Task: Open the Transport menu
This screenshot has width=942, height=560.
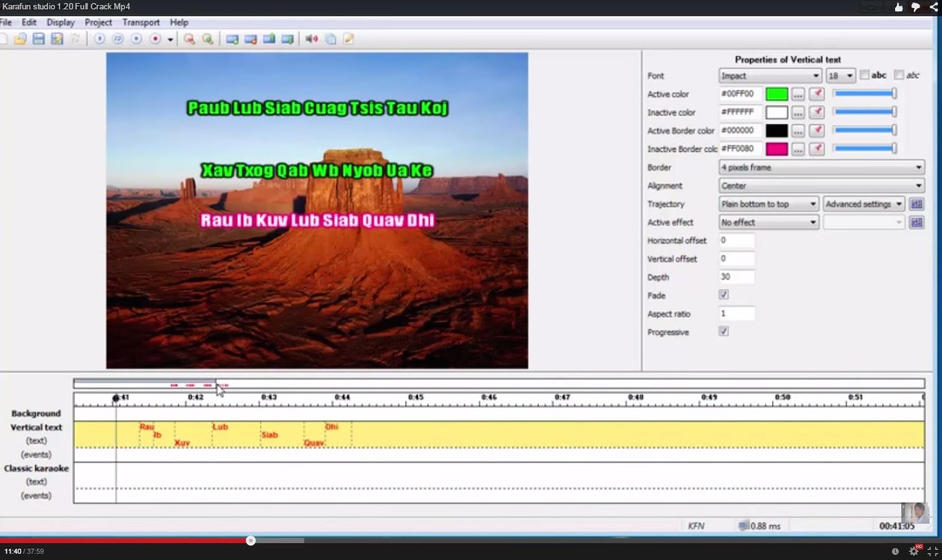Action: (x=141, y=22)
